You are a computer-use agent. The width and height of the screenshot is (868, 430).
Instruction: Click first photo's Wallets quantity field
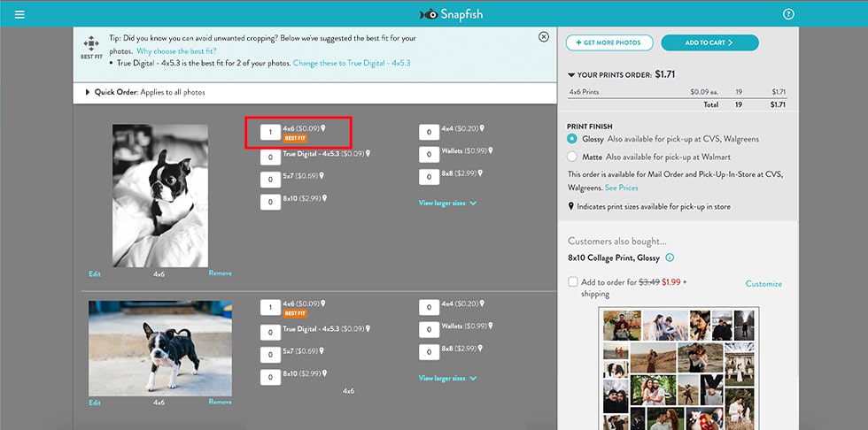point(429,154)
